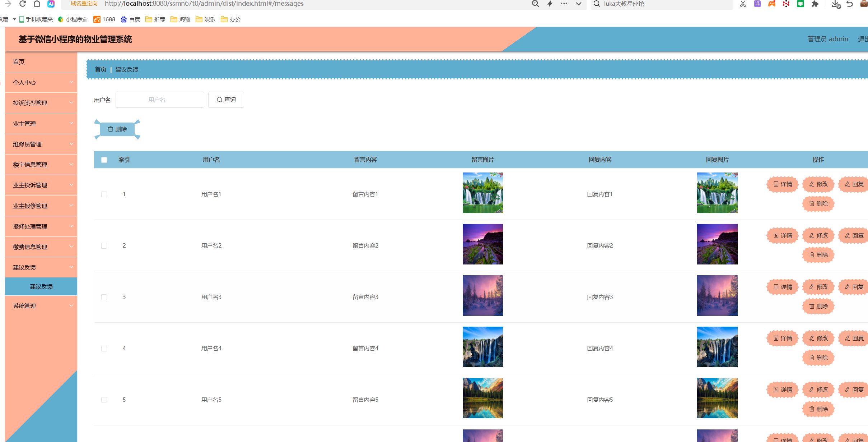
Task: Click the zoom magnifier icon in the address bar
Action: point(535,4)
